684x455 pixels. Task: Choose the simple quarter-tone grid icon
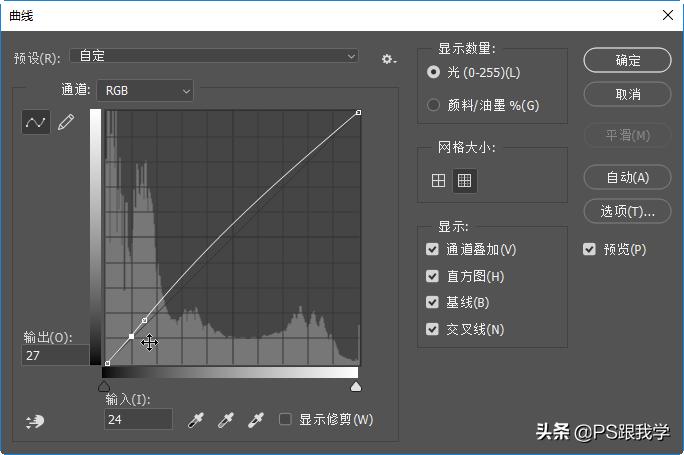(438, 180)
